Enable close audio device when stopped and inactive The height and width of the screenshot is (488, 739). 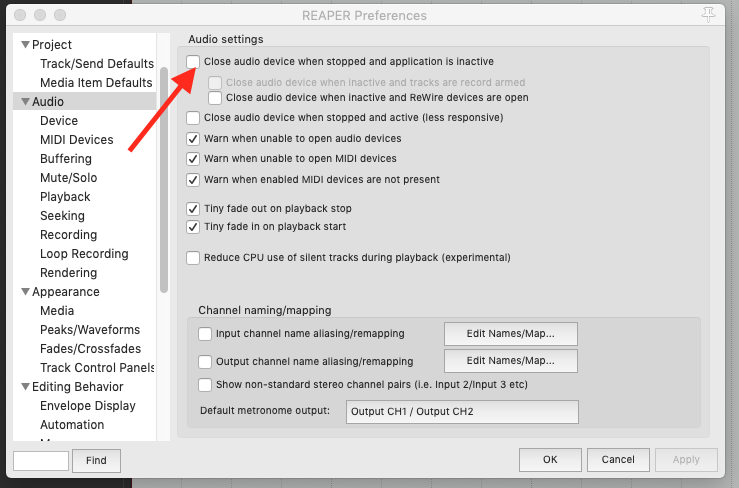[193, 62]
